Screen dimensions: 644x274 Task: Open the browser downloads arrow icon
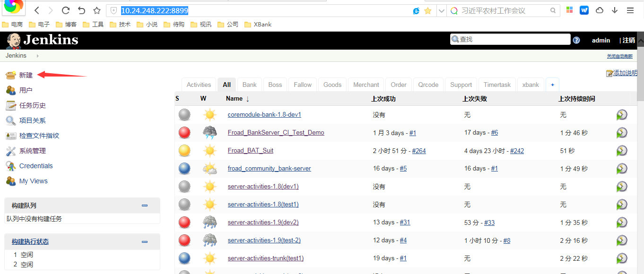tap(615, 10)
